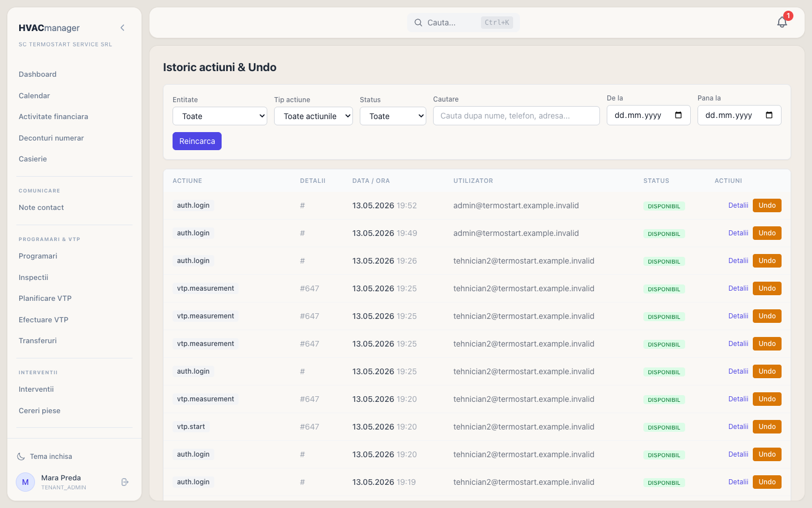This screenshot has height=508, width=812.
Task: Click the top Cauta search box
Action: [464, 23]
